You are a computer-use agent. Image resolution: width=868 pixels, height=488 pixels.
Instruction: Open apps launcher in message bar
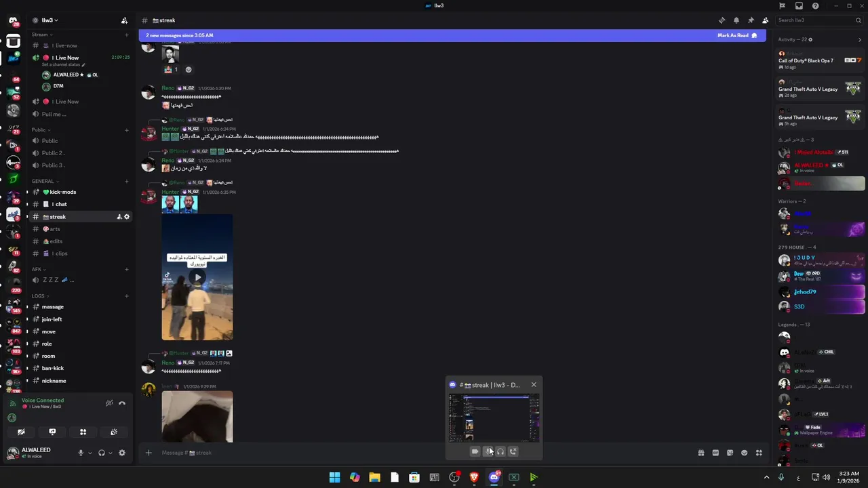pyautogui.click(x=759, y=453)
